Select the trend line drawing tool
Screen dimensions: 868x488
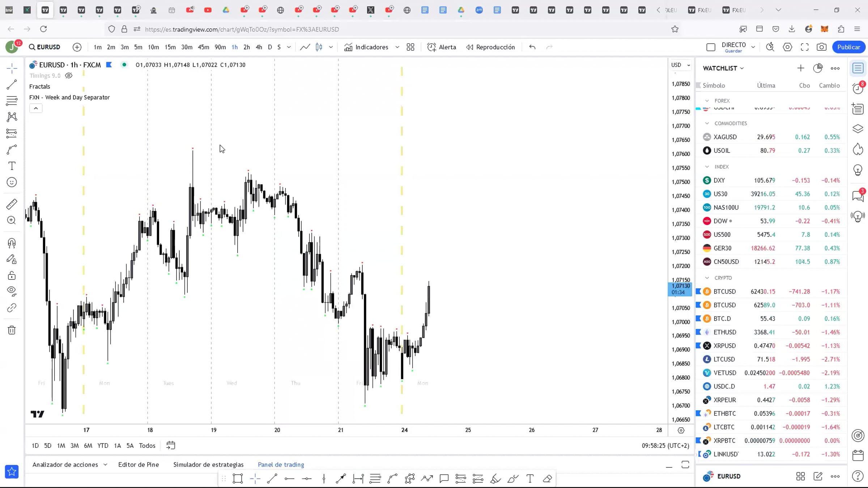(x=12, y=85)
